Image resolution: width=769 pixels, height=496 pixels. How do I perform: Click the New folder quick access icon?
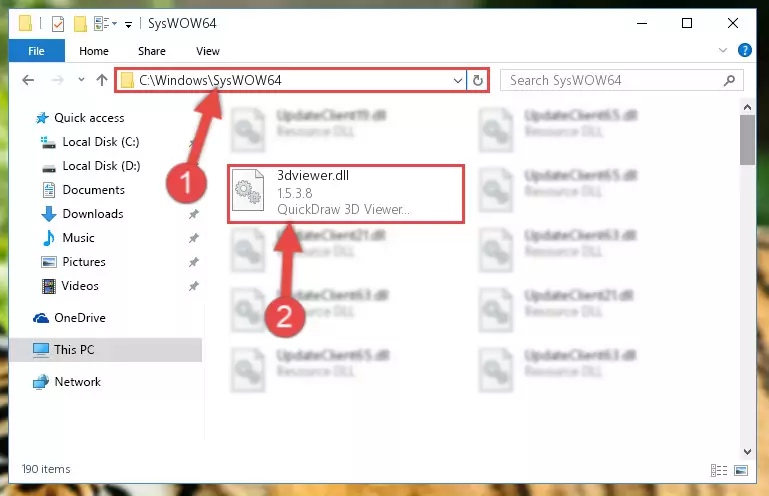point(80,24)
